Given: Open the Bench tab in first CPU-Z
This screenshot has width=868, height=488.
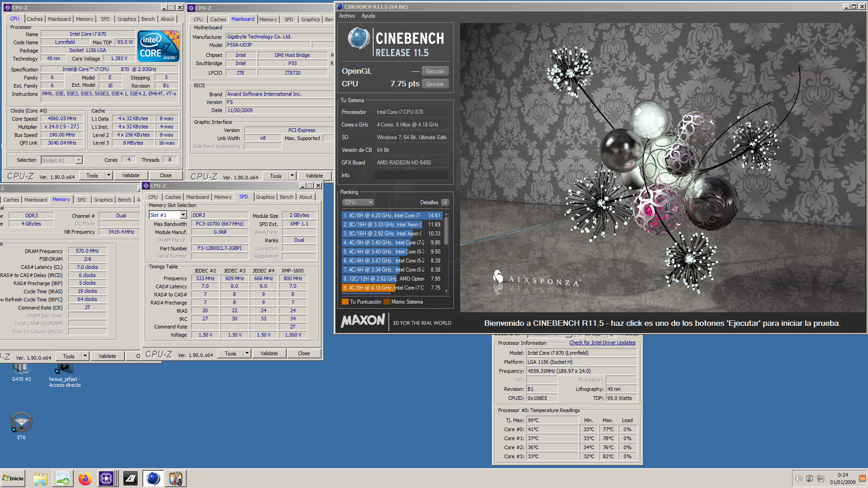Looking at the screenshot, I should click(148, 19).
